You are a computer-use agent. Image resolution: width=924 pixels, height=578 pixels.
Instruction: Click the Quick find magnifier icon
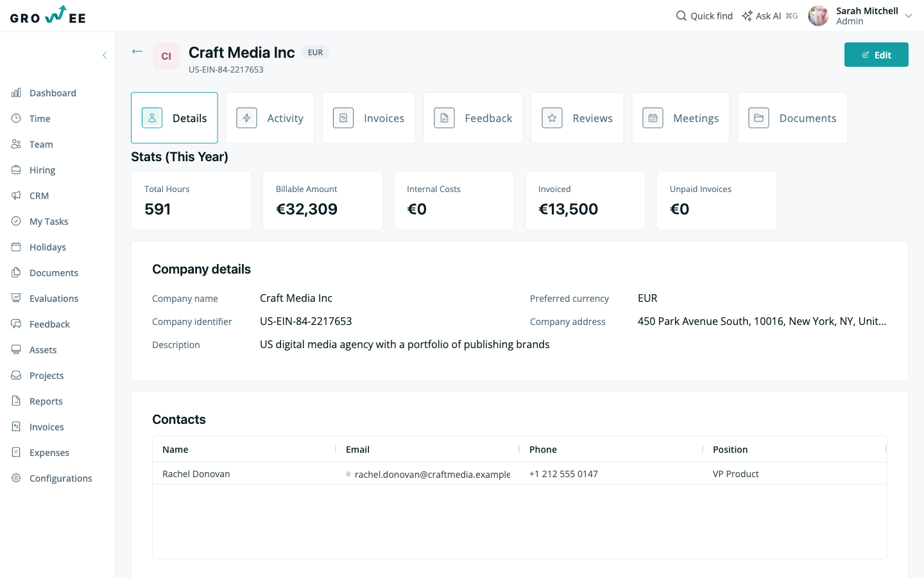(x=681, y=15)
